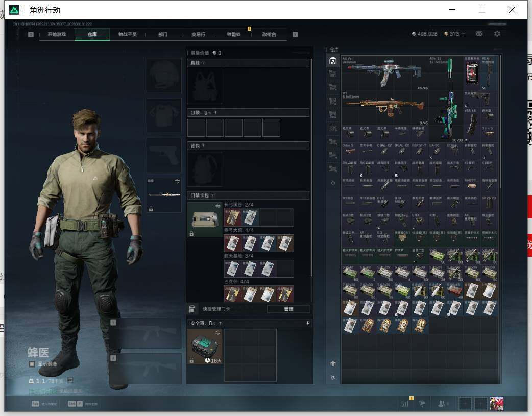Open the friends icon in bottom bar
Viewport: 532px width, 416px height.
pyautogui.click(x=442, y=404)
